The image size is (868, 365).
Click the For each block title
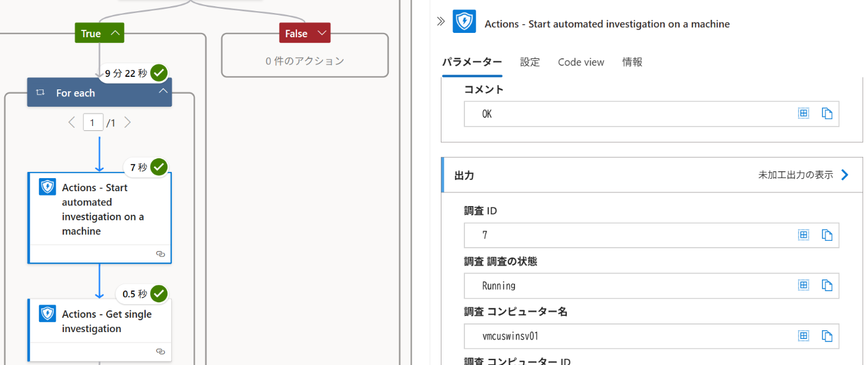click(x=76, y=92)
